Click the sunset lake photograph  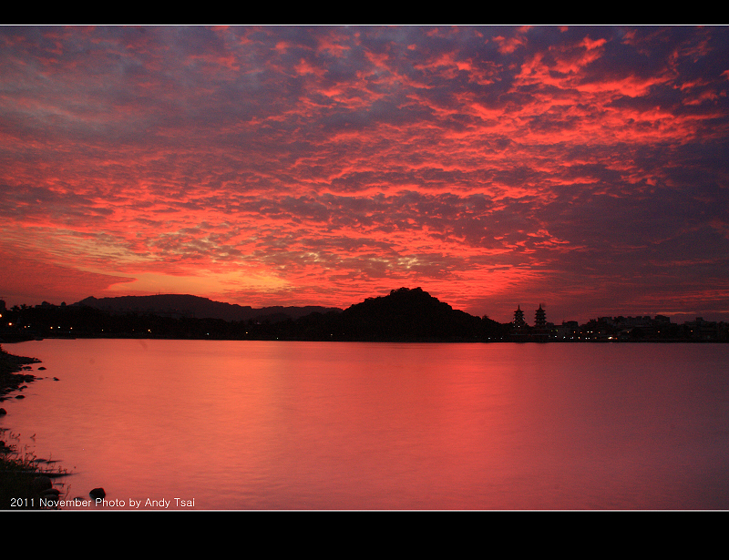click(364, 268)
